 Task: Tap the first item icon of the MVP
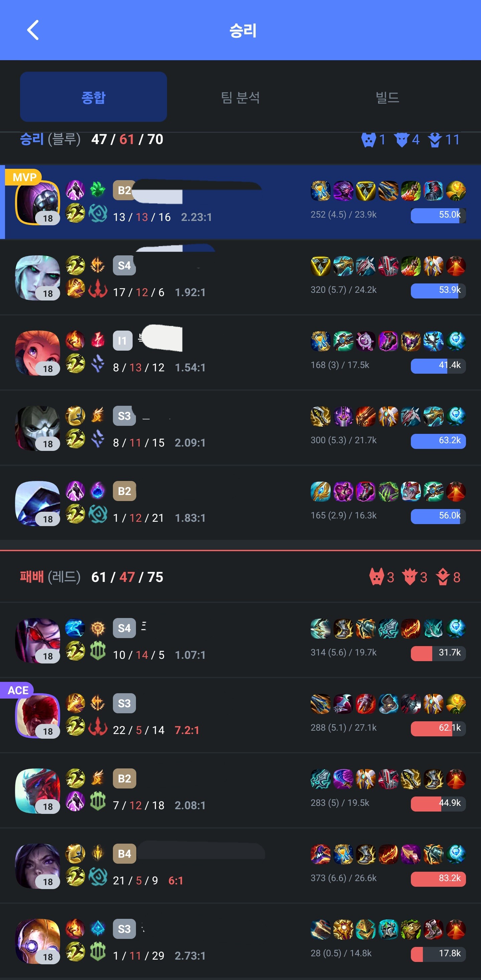pyautogui.click(x=321, y=191)
